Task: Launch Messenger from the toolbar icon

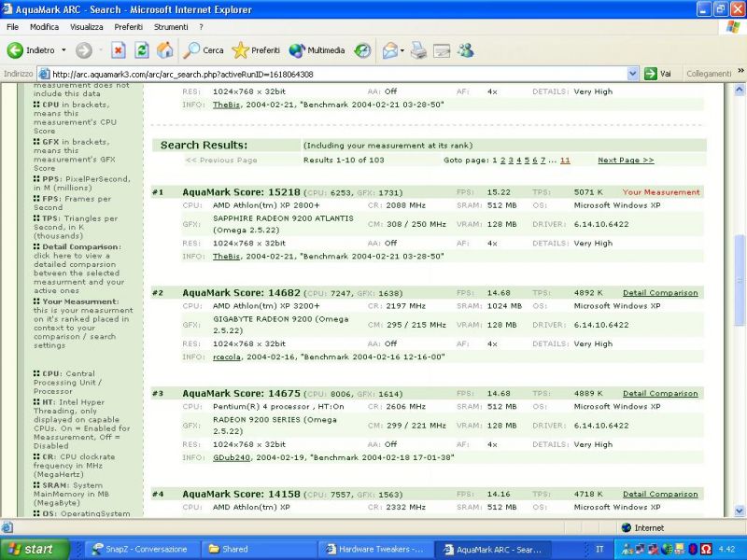Action: tap(465, 50)
